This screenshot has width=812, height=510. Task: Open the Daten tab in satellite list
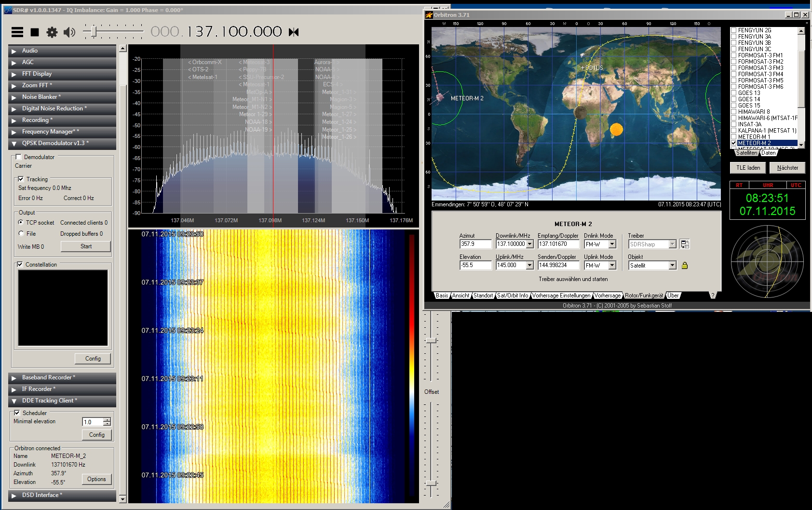coord(768,153)
